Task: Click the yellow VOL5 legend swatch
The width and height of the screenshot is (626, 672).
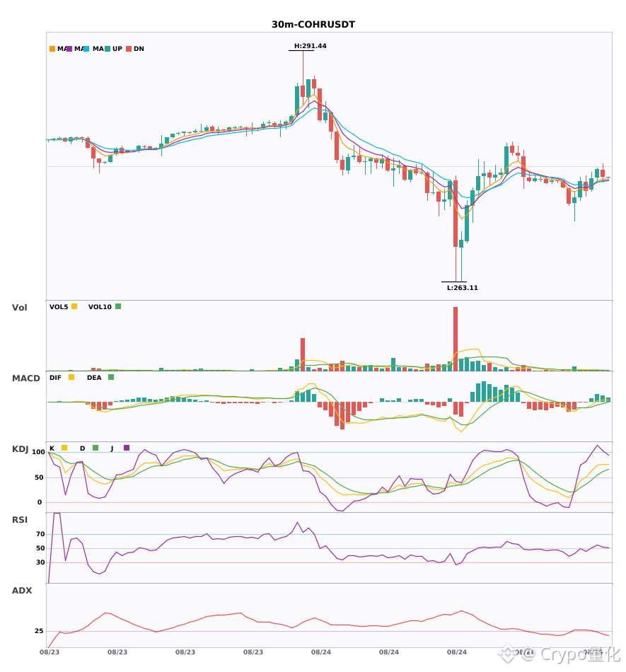Action: (74, 306)
